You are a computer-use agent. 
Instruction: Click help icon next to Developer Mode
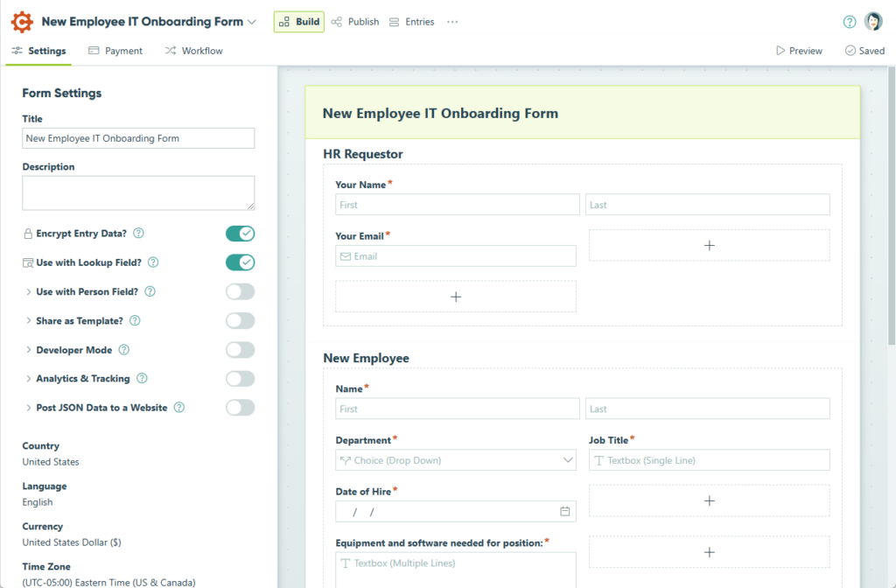pyautogui.click(x=124, y=350)
